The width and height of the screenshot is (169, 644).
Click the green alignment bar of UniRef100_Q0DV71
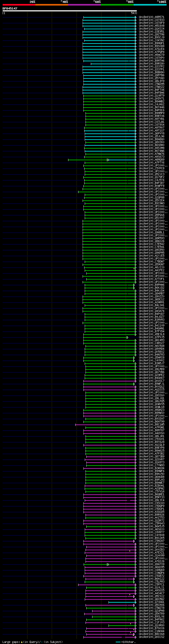(x=110, y=99)
